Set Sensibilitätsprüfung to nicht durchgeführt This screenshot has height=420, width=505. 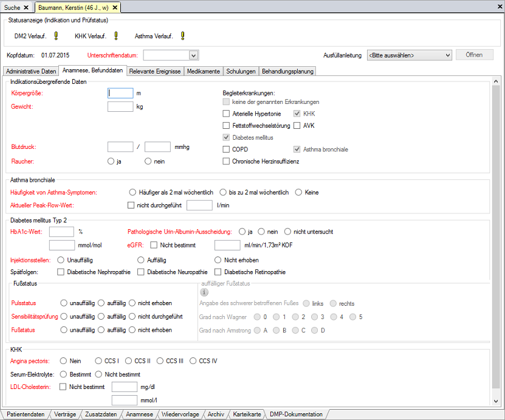click(x=132, y=317)
